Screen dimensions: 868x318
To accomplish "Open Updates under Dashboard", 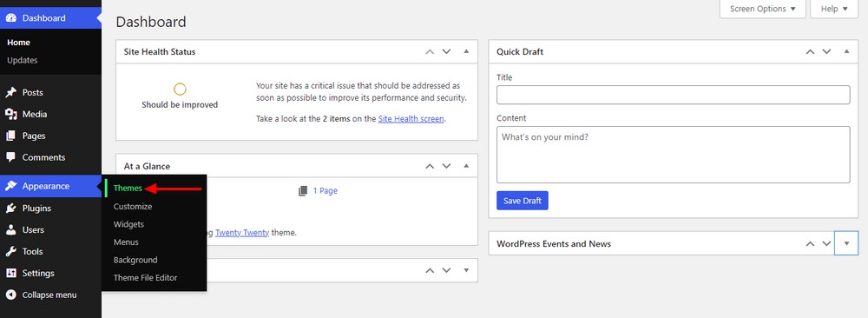I will pyautogui.click(x=23, y=61).
